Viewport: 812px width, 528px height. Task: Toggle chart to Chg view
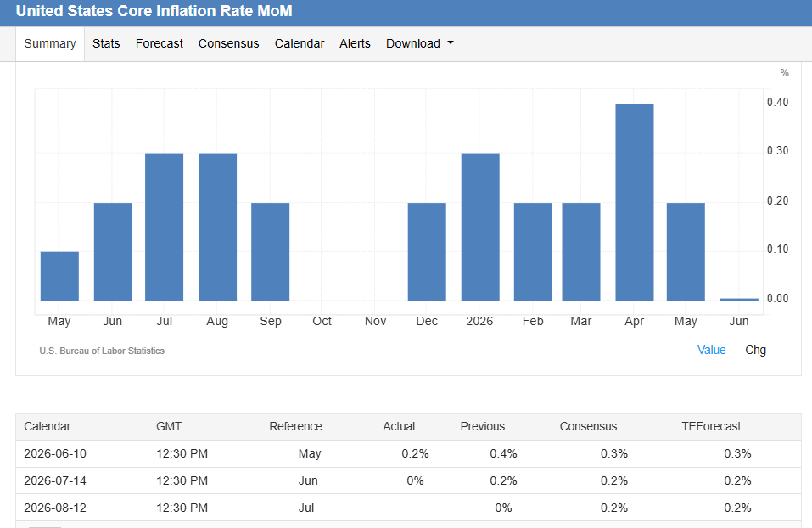click(x=755, y=351)
